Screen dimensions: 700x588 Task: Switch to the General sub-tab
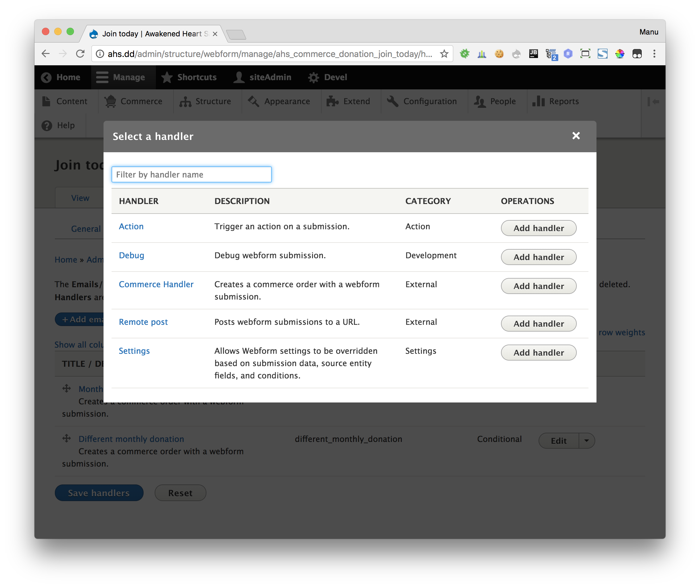pos(86,229)
